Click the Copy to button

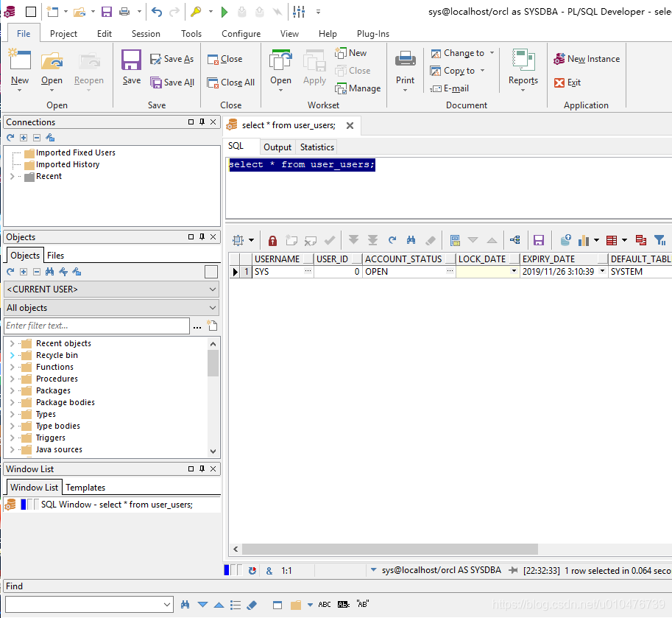click(453, 71)
